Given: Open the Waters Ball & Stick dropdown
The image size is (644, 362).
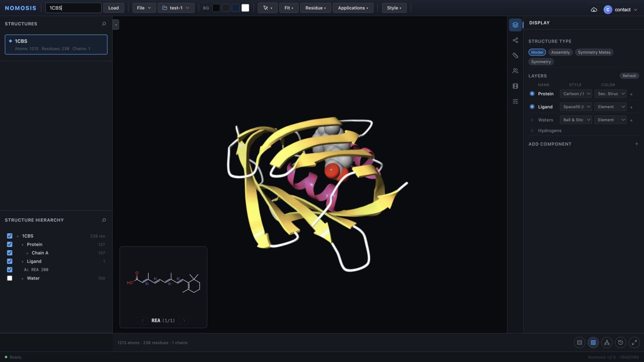Looking at the screenshot, I should pos(576,120).
